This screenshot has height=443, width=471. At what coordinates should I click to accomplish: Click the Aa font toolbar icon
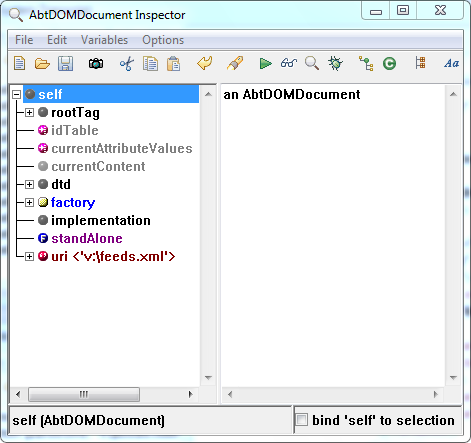click(x=452, y=63)
